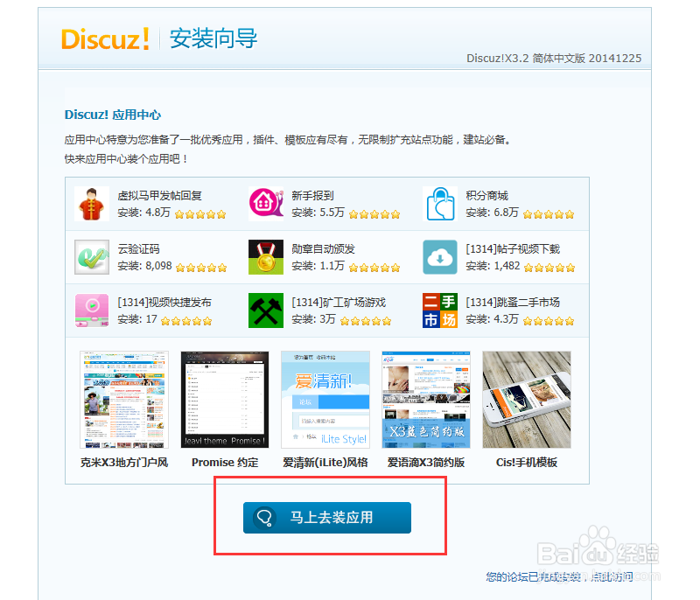The height and width of the screenshot is (600, 700).
Task: Open the 勋章自动颁发 app link
Action: pos(323,249)
